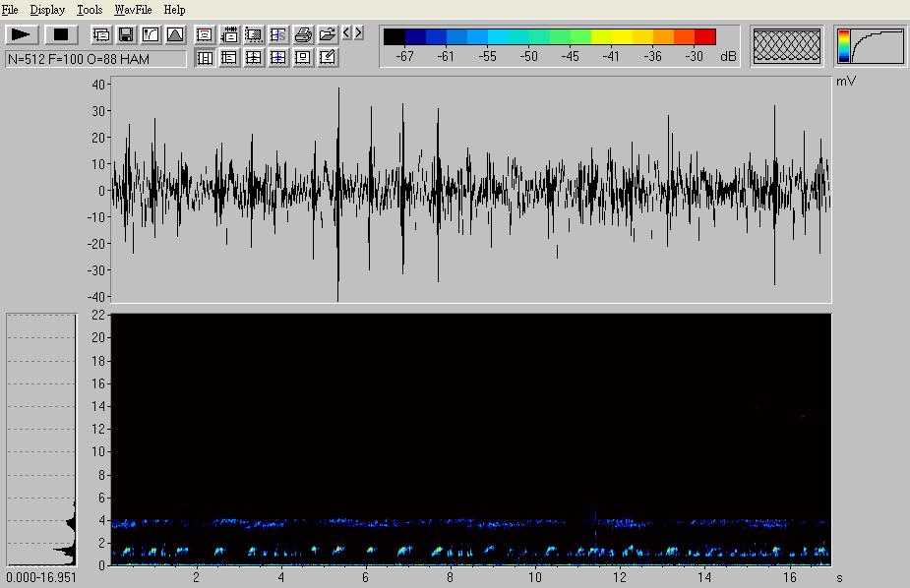Click the red end of dB color scale
The width and height of the screenshot is (910, 588).
(x=704, y=37)
